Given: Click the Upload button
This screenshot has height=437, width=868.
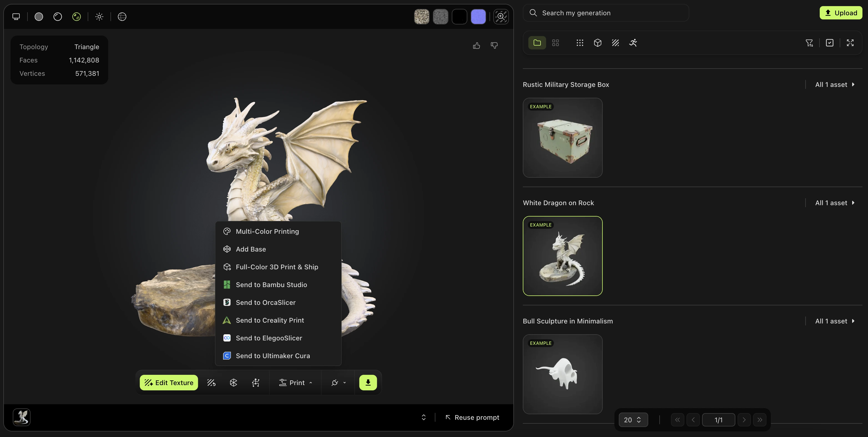Looking at the screenshot, I should [840, 13].
